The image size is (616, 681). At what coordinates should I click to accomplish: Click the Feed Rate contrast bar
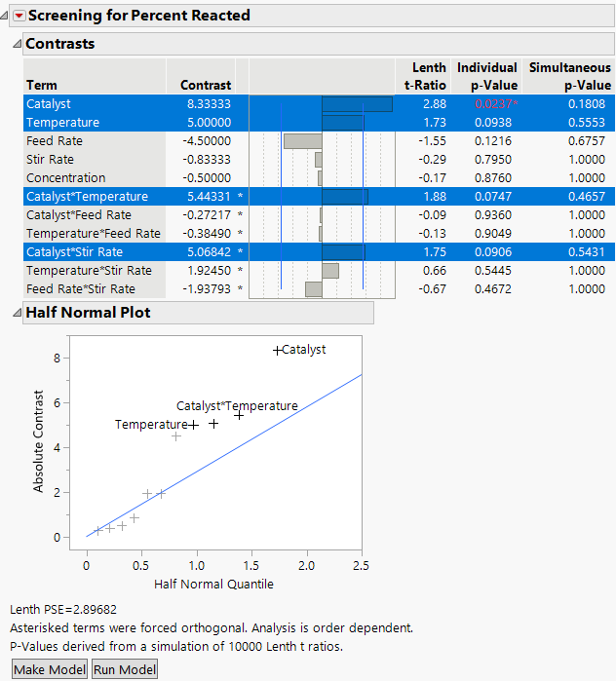click(x=302, y=141)
